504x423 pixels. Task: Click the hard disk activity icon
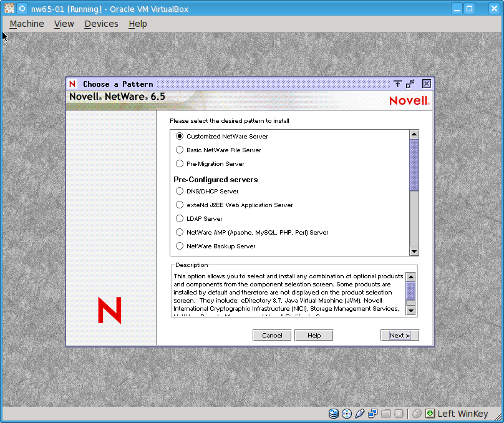[334, 414]
